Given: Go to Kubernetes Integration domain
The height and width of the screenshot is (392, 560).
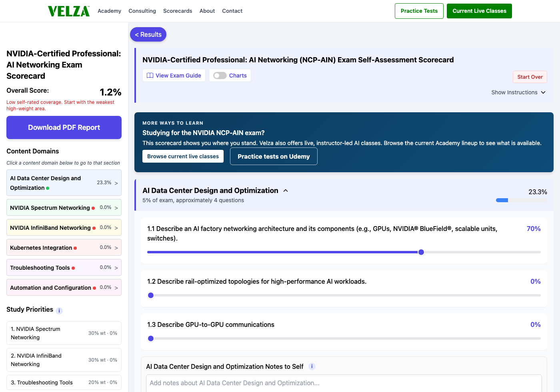Looking at the screenshot, I should 64,247.
